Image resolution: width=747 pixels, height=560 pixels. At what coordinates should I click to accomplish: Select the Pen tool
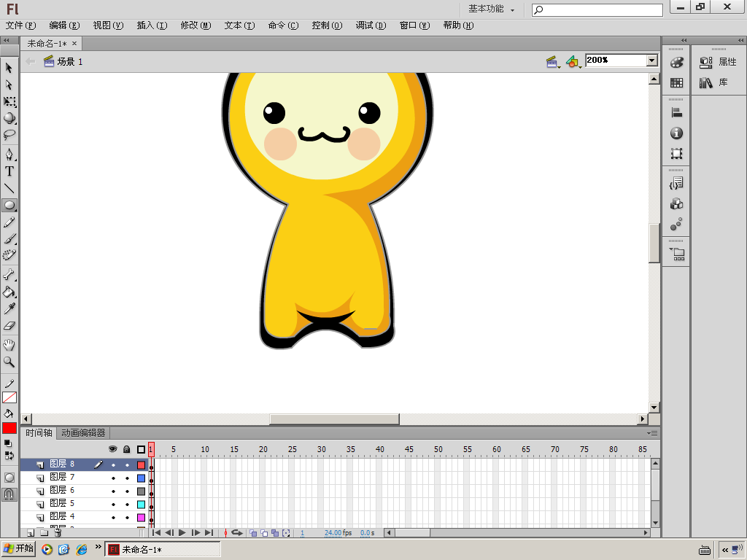[9, 155]
